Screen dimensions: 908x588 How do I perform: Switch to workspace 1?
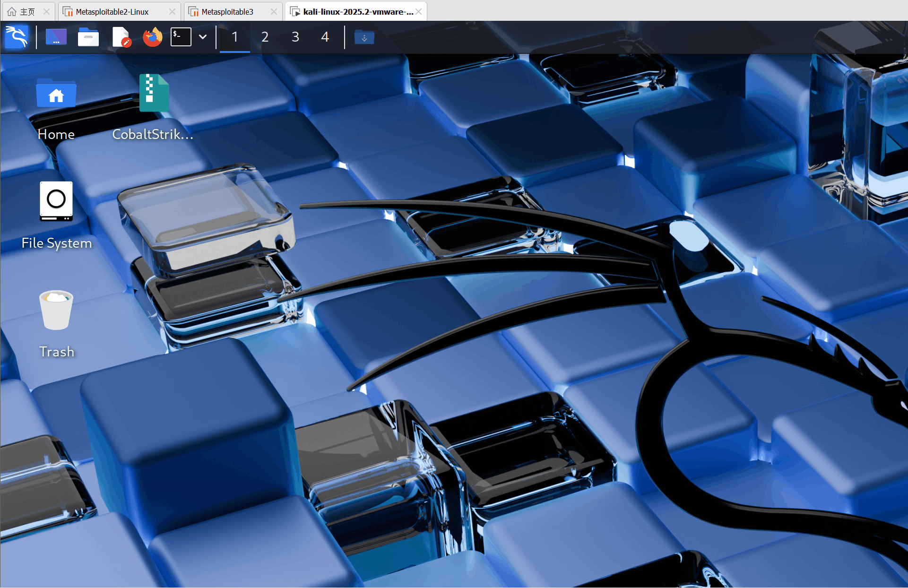[x=235, y=37]
